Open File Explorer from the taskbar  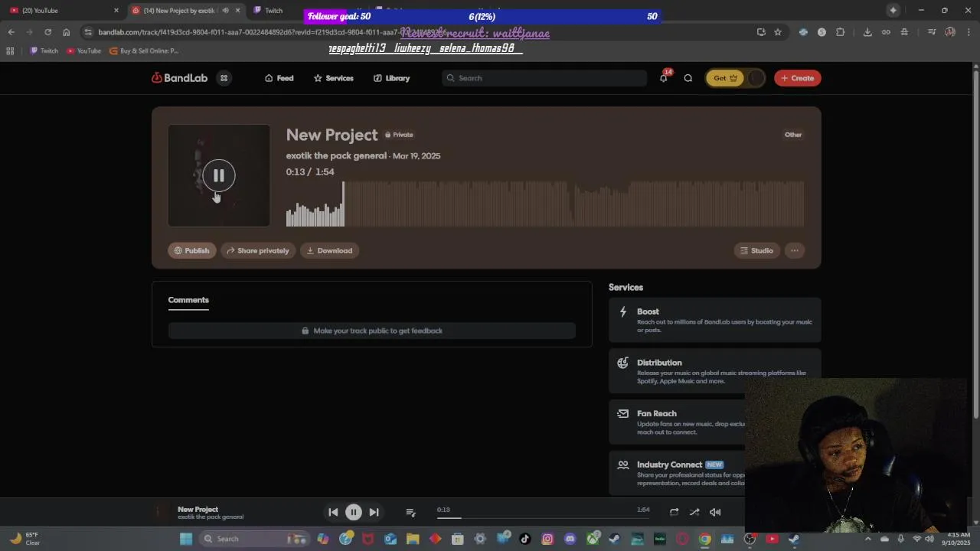(x=413, y=539)
